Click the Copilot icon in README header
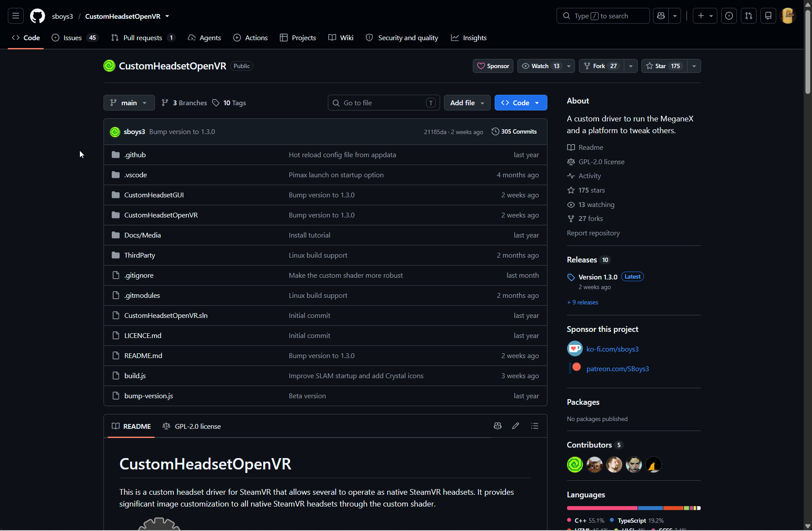This screenshot has height=531, width=812. tap(498, 426)
